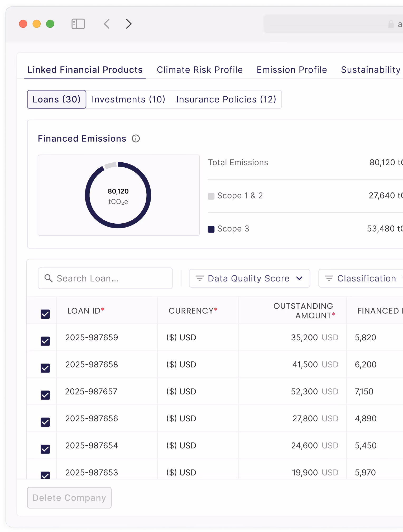Select the Insurance Policies (12) segment

click(x=226, y=99)
